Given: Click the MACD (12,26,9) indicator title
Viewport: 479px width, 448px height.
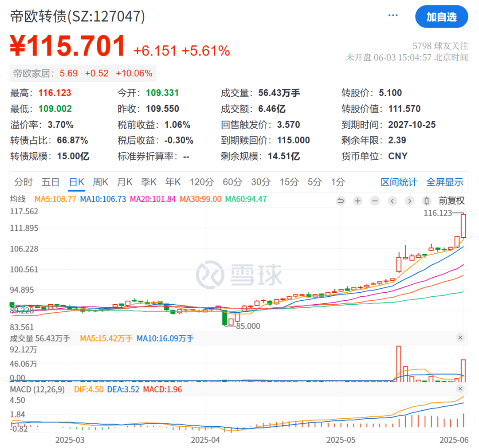Looking at the screenshot, I should point(37,389).
